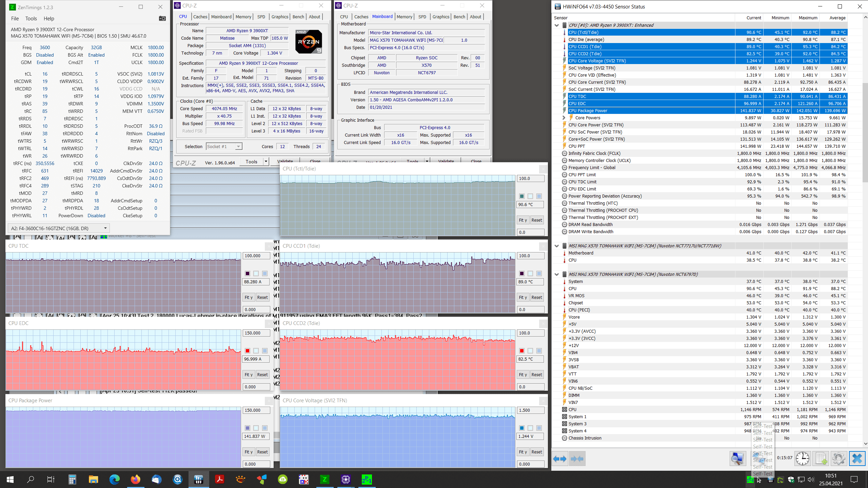Collapse the CPU [#0] AMD Ryzen 9 3900XT sensor group
This screenshot has height=488, width=868.
pyautogui.click(x=556, y=25)
